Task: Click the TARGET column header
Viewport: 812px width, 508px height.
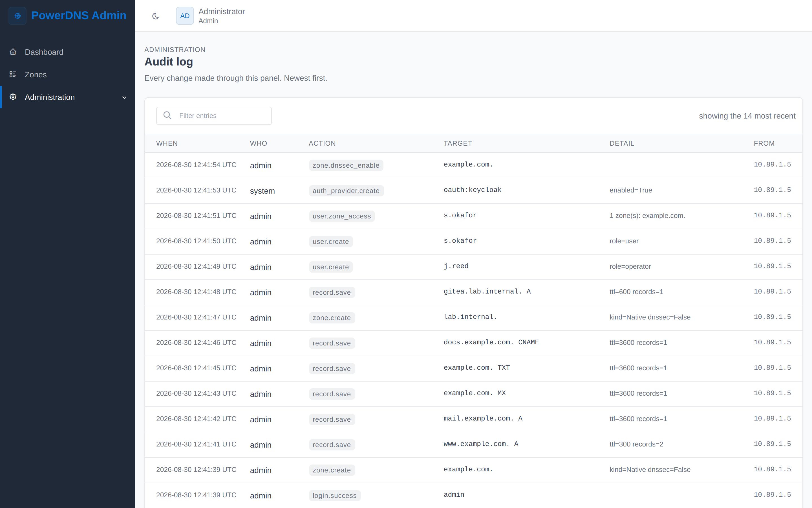Action: click(458, 143)
